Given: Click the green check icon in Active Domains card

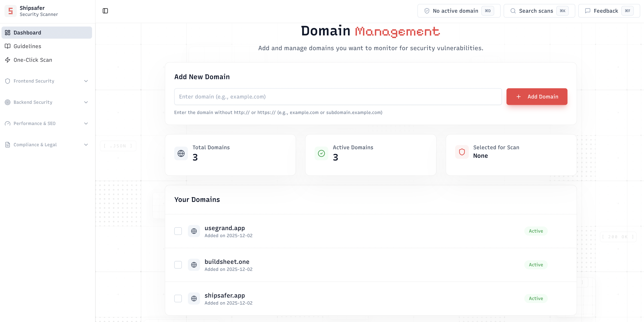Looking at the screenshot, I should [321, 153].
